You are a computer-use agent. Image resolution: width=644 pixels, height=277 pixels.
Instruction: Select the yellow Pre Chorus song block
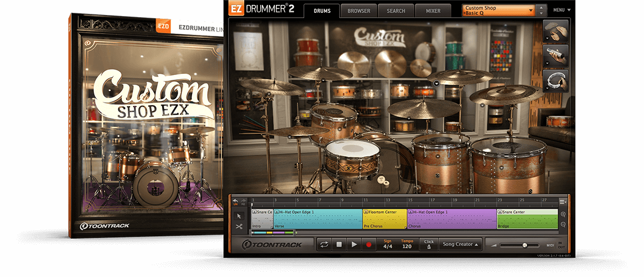coord(385,219)
